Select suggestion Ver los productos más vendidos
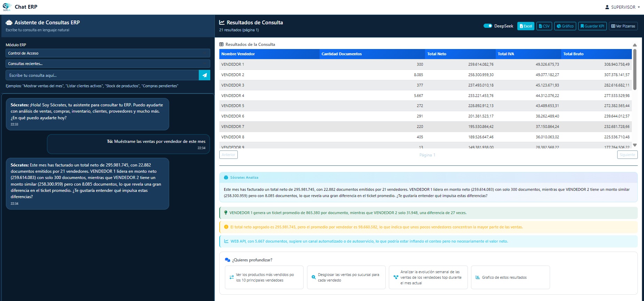 tap(264, 277)
